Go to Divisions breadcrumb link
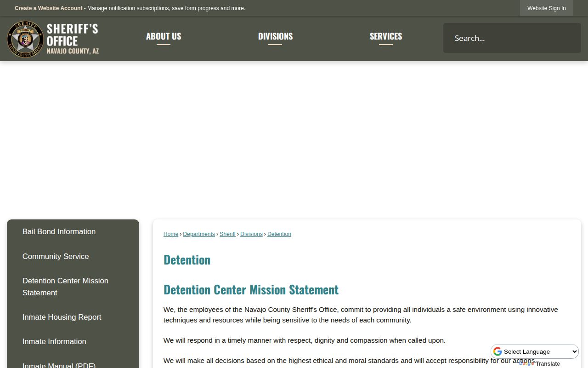 251,234
